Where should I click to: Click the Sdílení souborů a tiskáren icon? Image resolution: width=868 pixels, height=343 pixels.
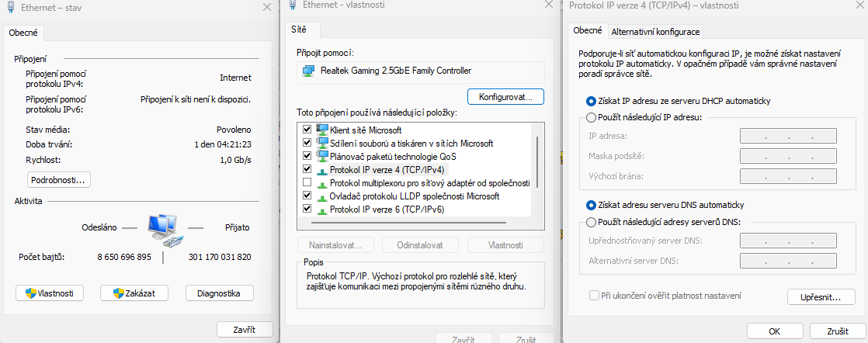click(322, 143)
